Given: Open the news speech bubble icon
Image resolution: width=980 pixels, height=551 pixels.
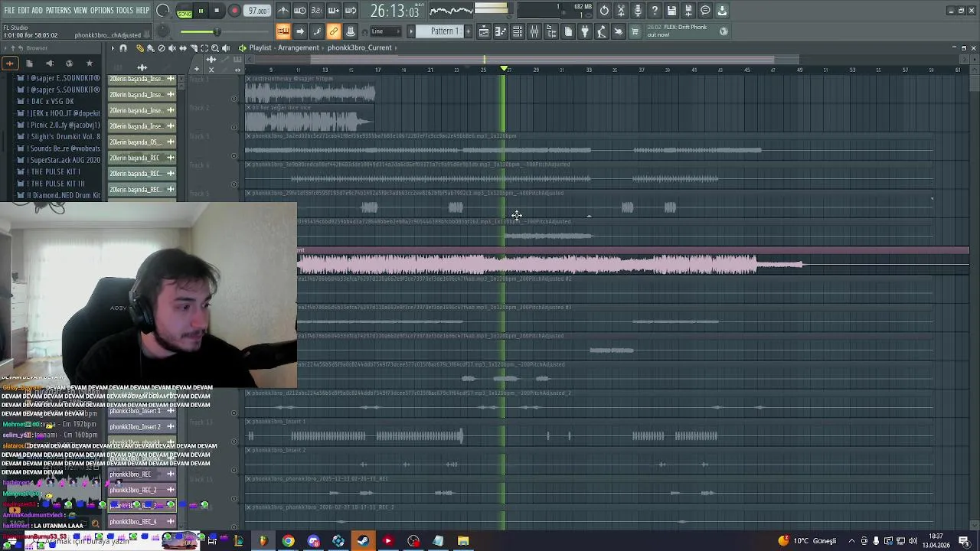Looking at the screenshot, I should point(705,11).
